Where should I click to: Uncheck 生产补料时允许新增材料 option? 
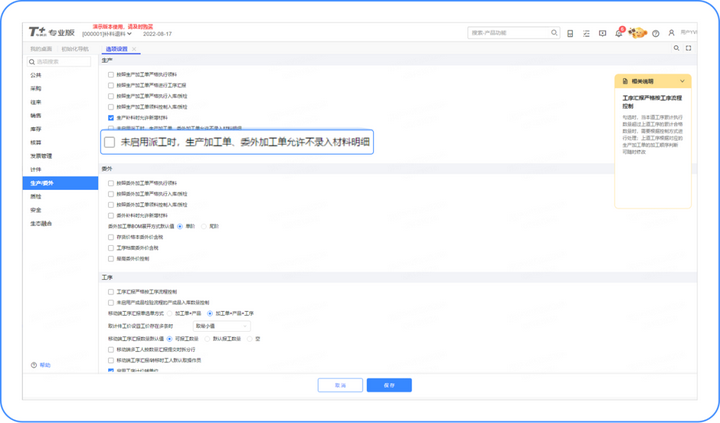coord(111,118)
